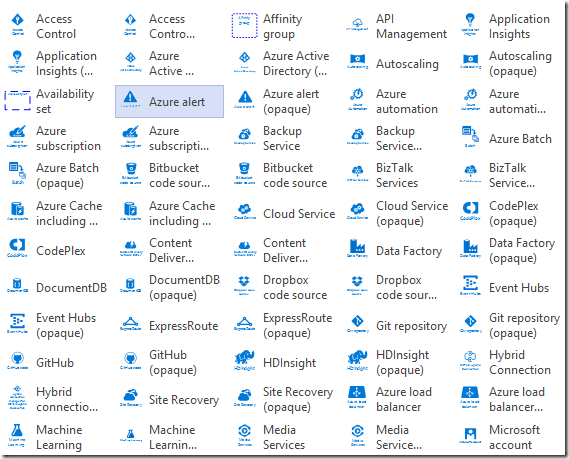Click the Azure load balancer icon, label not truncated
The width and height of the screenshot is (569, 459).
pos(357,398)
